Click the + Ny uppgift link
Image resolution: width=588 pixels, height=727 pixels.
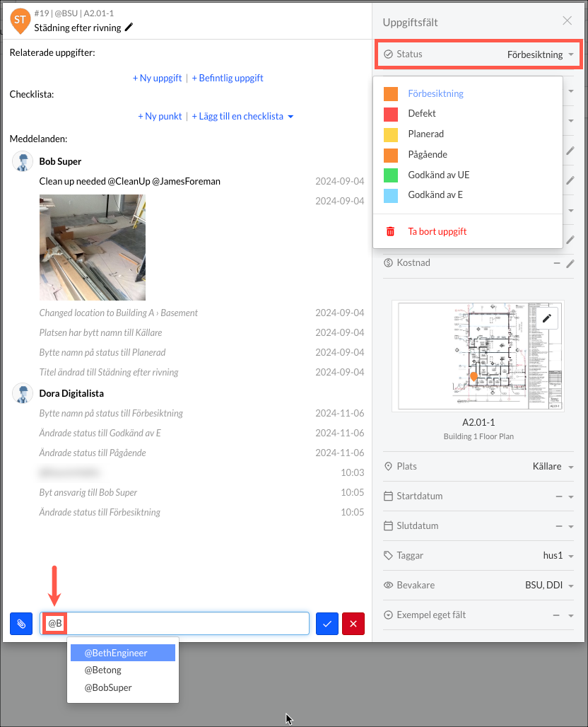(x=157, y=78)
